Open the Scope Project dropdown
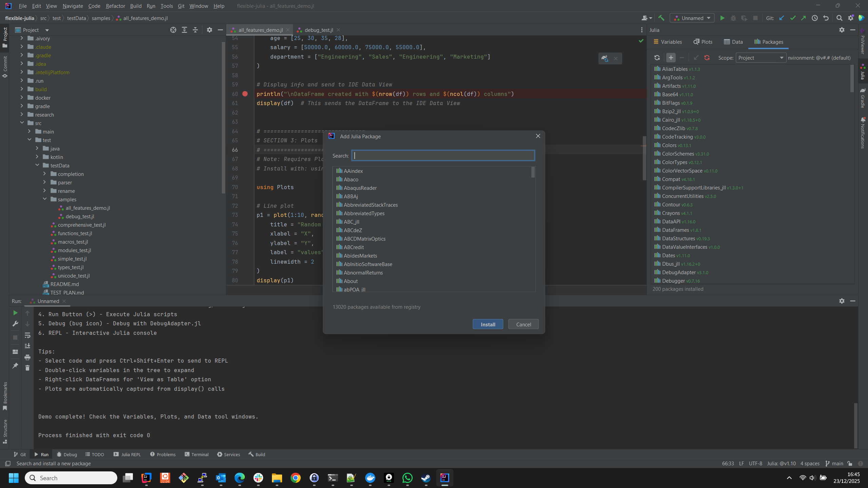Image resolution: width=868 pixels, height=488 pixels. (x=761, y=58)
